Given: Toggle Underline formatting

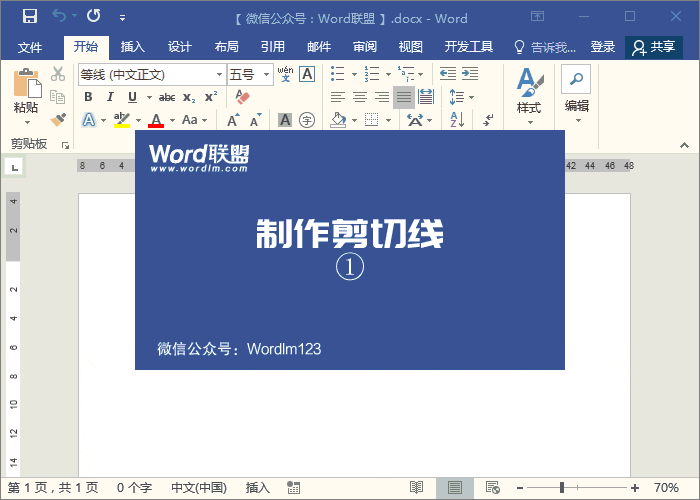Looking at the screenshot, I should 132,97.
